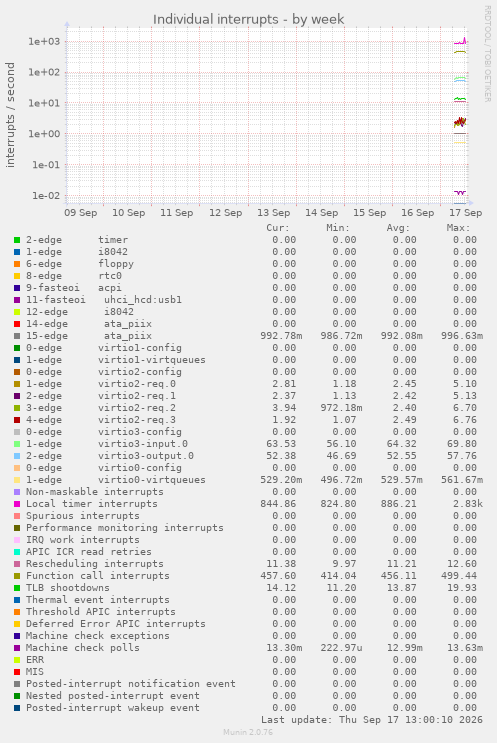Click the graph title Individual interrupts - by week
Image resolution: width=497 pixels, height=743 pixels.
(248, 19)
